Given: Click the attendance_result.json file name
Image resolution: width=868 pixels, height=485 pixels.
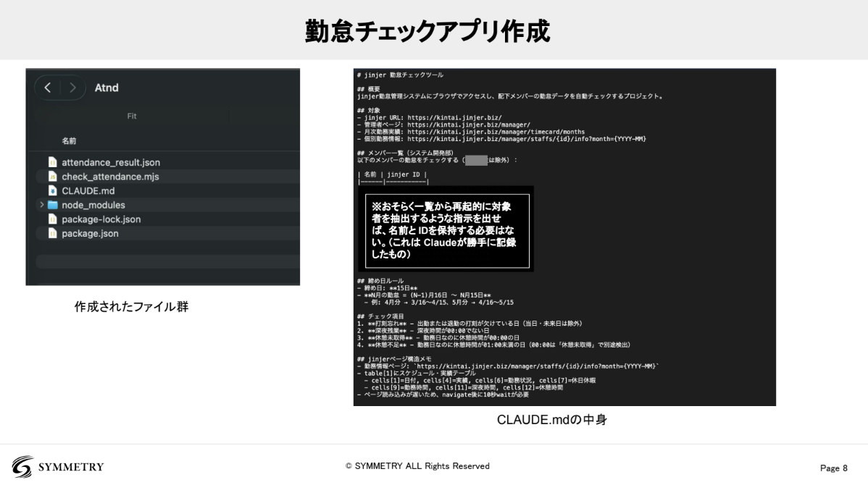Looking at the screenshot, I should 111,163.
